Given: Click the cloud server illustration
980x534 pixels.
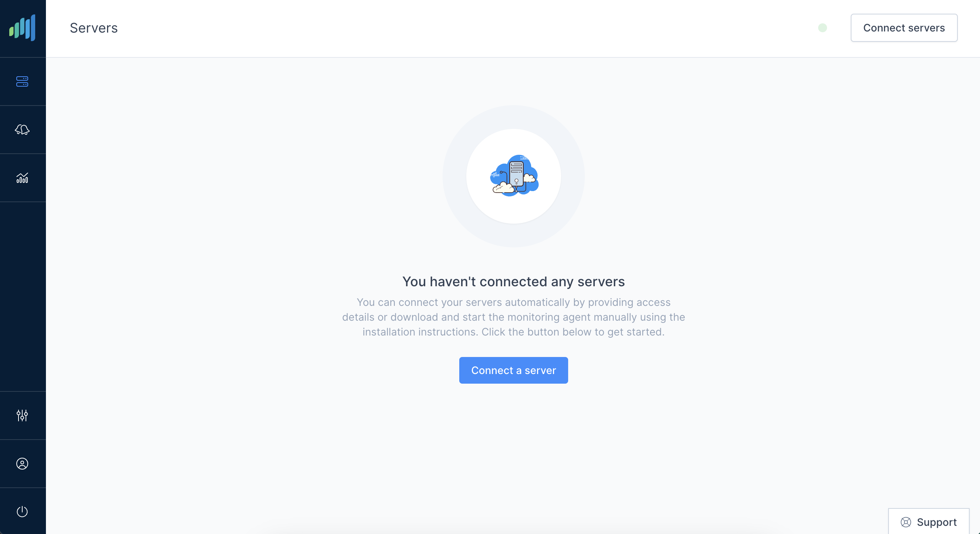Looking at the screenshot, I should (x=514, y=176).
